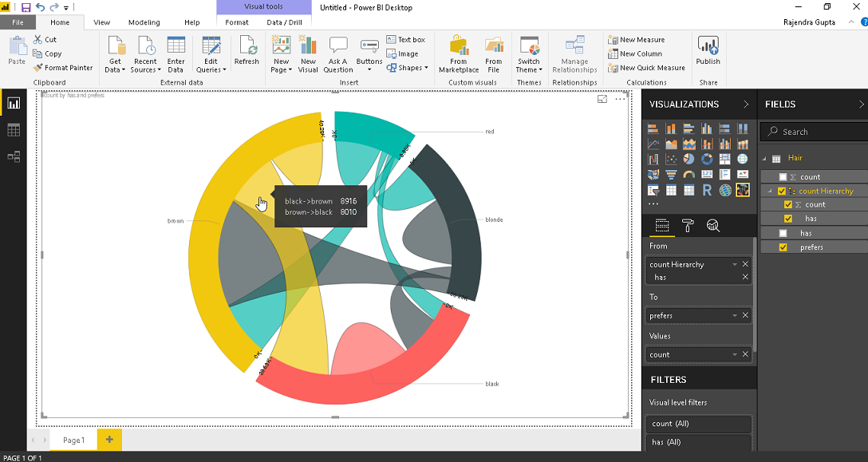Uncheck the prefers field checkbox

pyautogui.click(x=783, y=247)
